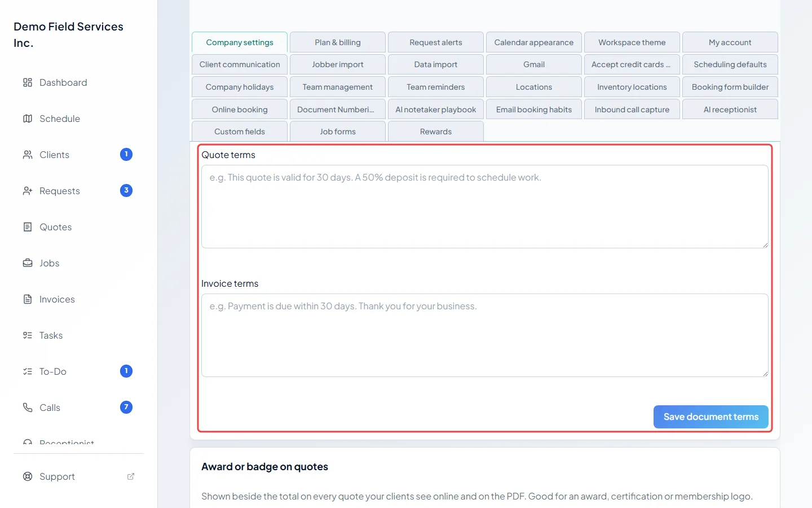Image resolution: width=812 pixels, height=508 pixels.
Task: Click the Demo Field Services Inc. company name
Action: 68,34
